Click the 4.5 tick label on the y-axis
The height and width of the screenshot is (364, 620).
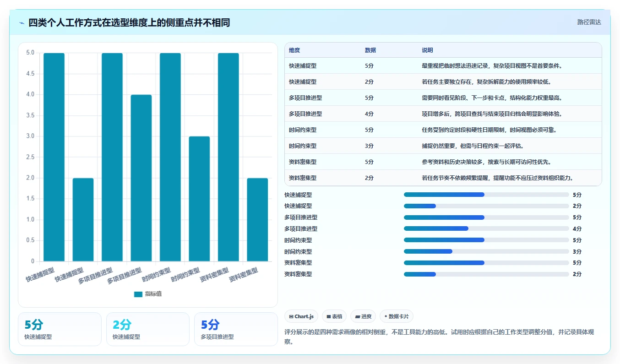(x=30, y=74)
